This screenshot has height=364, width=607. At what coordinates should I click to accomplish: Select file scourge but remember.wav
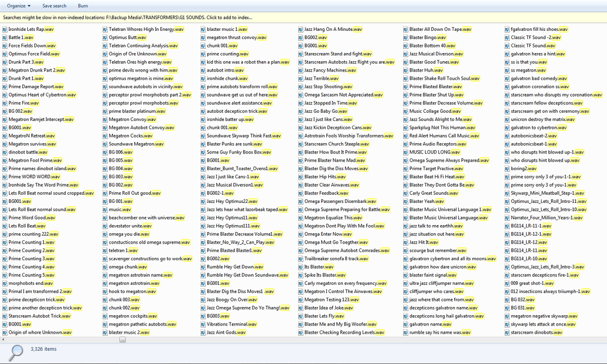[x=439, y=251]
